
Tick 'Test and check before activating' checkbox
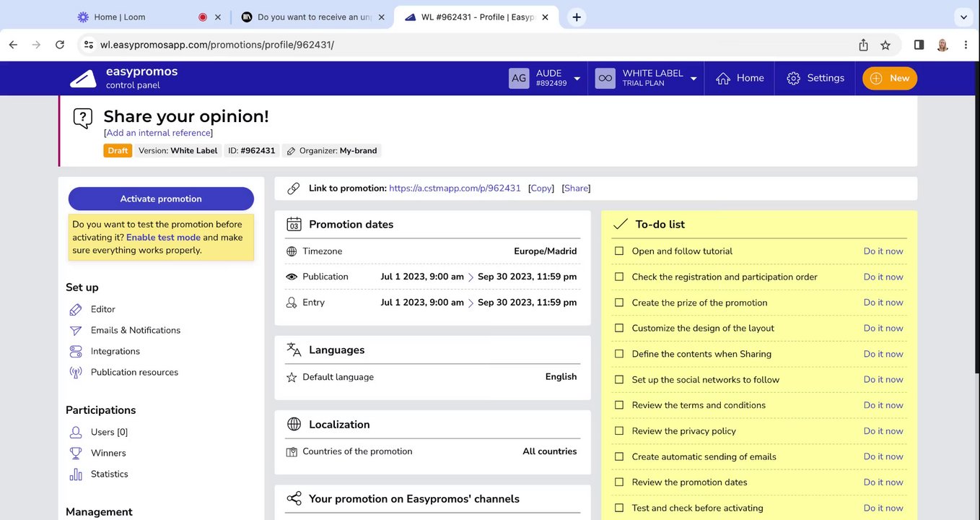[x=618, y=508]
